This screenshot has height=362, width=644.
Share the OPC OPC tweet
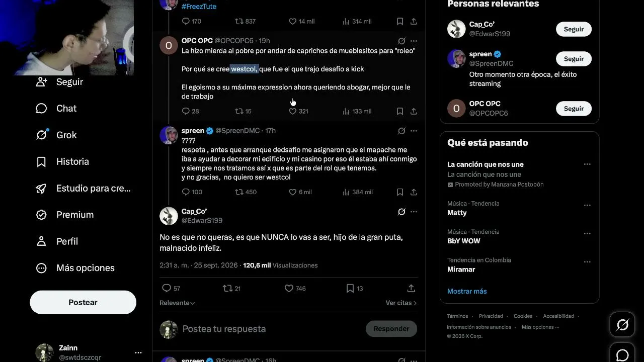coord(414,111)
